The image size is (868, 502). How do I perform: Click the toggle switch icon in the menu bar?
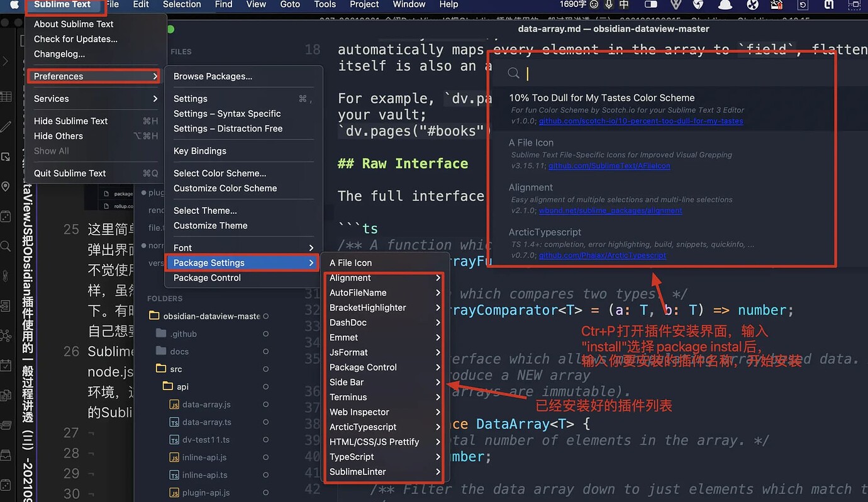(x=652, y=5)
